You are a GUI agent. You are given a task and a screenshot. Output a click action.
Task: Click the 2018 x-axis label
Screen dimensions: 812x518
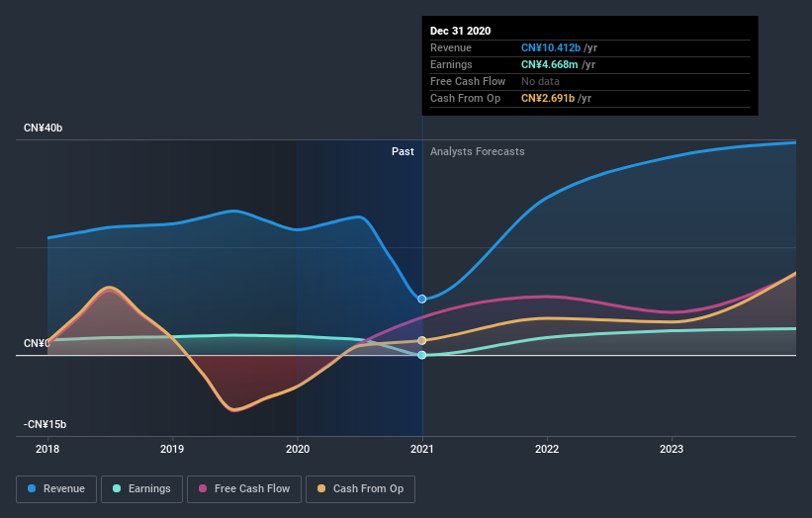pos(47,449)
